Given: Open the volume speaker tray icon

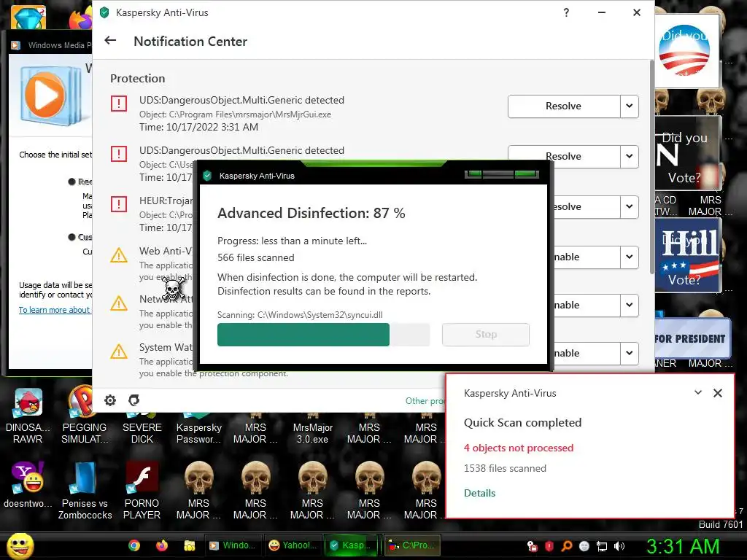Looking at the screenshot, I should (619, 546).
